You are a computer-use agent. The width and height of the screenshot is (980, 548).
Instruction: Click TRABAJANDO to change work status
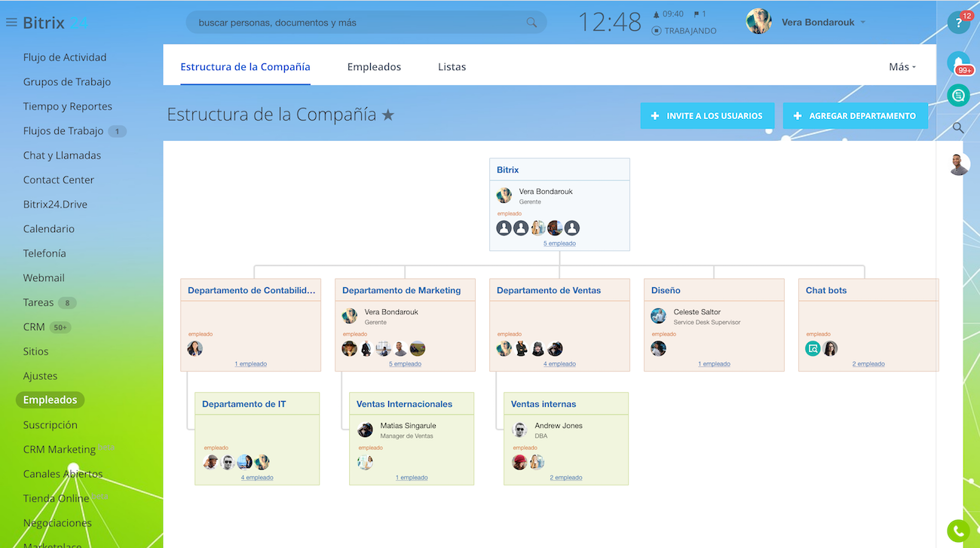(688, 30)
